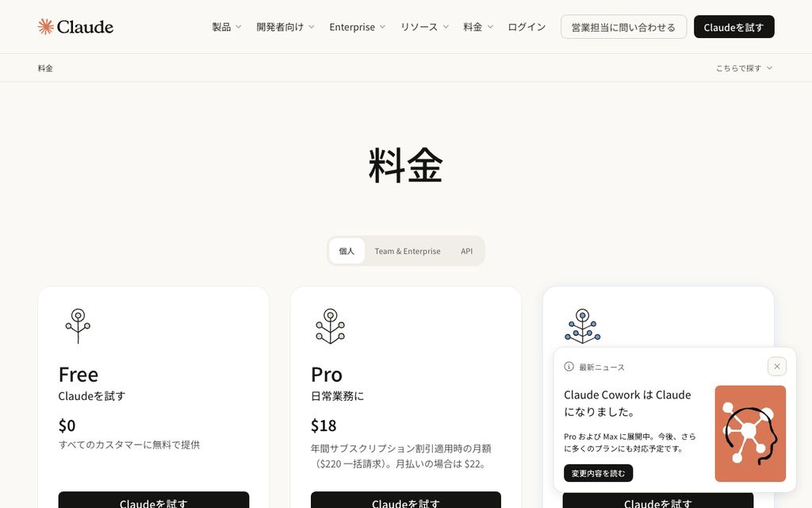Click Claudeを試す button in Free card
The width and height of the screenshot is (812, 508).
click(154, 501)
